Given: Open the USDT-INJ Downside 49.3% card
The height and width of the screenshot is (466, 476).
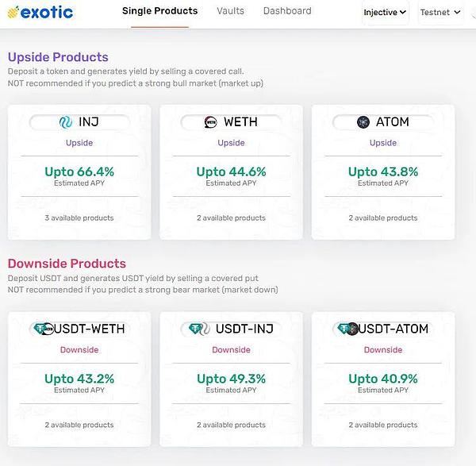Looking at the screenshot, I should click(231, 379).
